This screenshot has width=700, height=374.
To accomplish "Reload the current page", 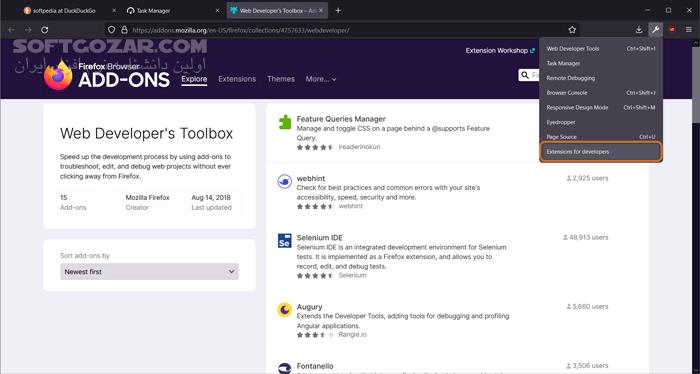I will [x=45, y=30].
